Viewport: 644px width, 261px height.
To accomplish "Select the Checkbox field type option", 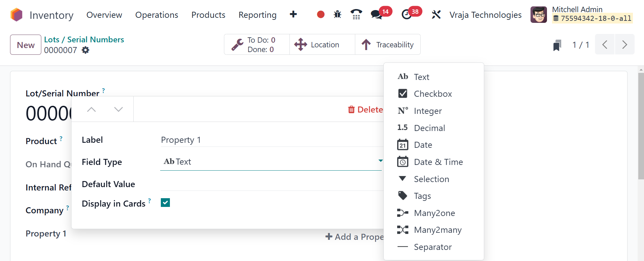I will coord(432,94).
